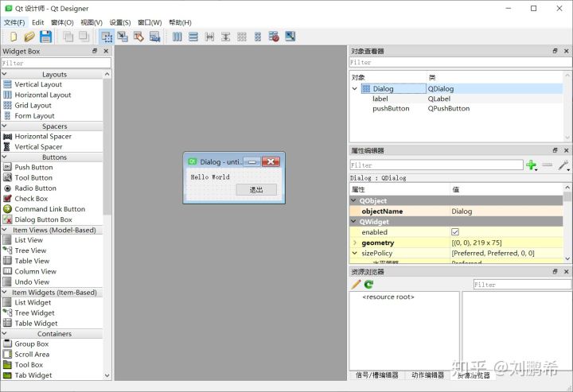573x392 pixels.
Task: Click the Save floppy disk icon
Action: (x=45, y=37)
